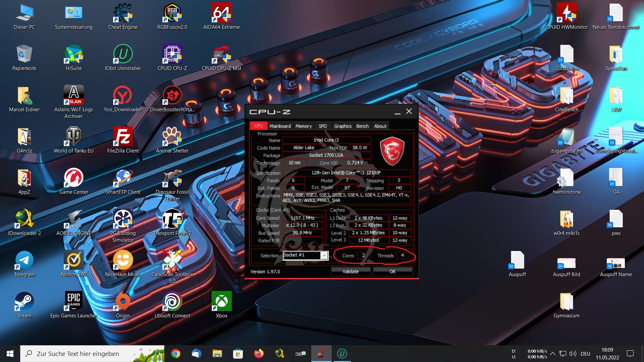Launch Firefox from the taskbar

[259, 354]
